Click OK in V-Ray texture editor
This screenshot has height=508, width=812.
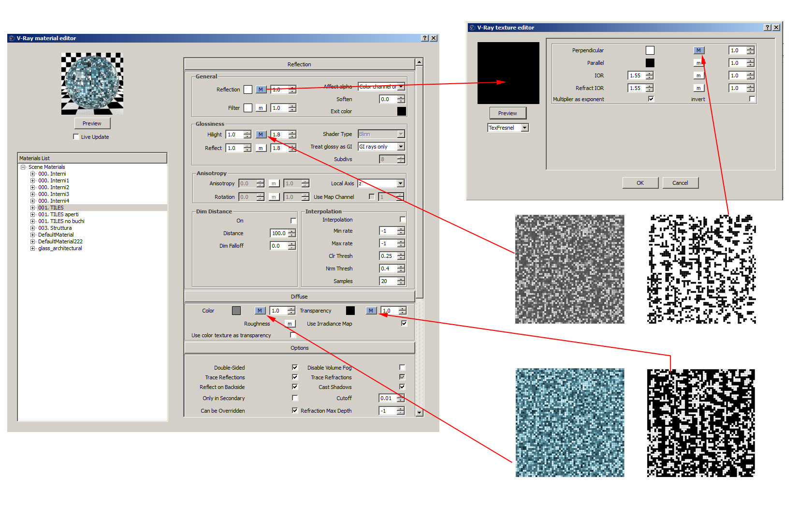[x=640, y=183]
